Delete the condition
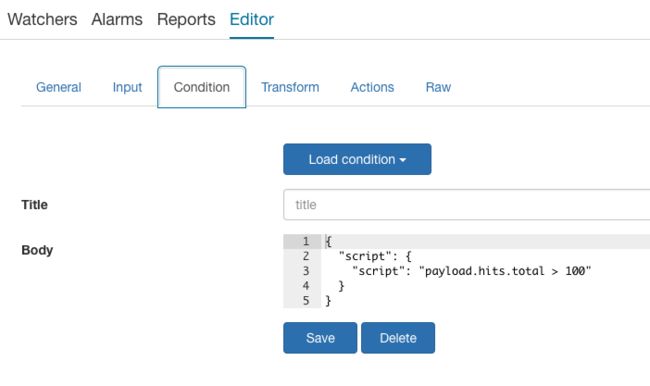The width and height of the screenshot is (650, 386). pyautogui.click(x=398, y=338)
